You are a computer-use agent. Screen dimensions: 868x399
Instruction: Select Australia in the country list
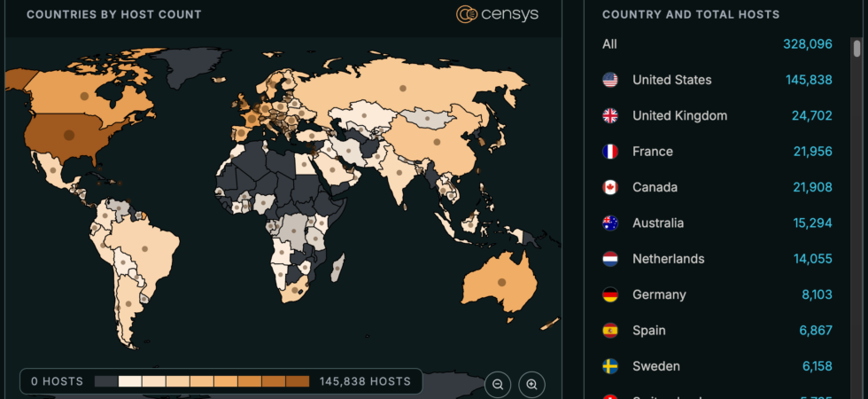coord(717,223)
